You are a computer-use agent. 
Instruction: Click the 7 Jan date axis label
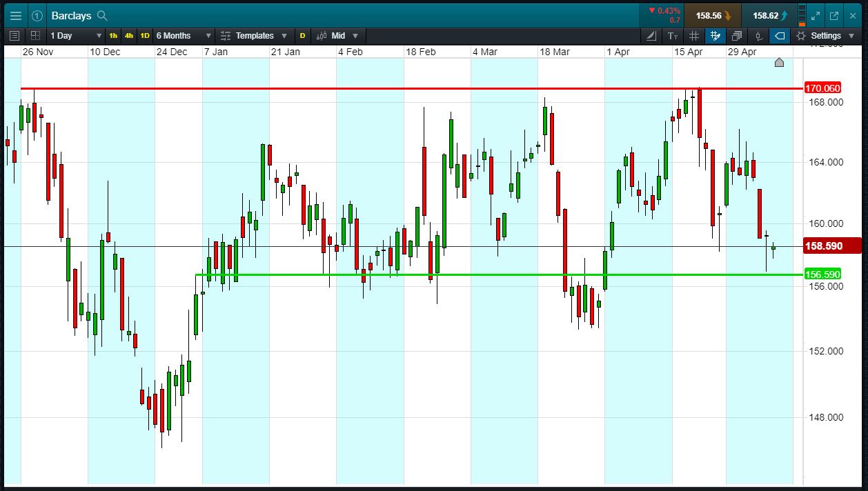click(216, 52)
